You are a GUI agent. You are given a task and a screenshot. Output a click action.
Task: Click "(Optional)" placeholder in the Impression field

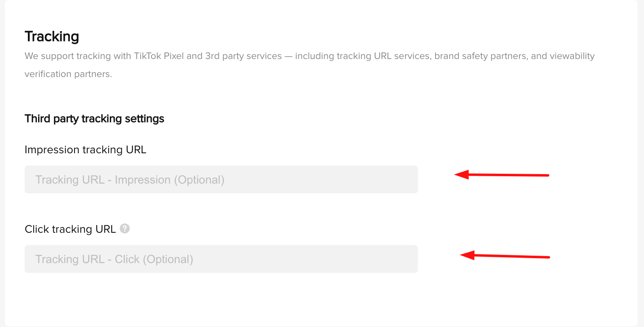point(199,180)
